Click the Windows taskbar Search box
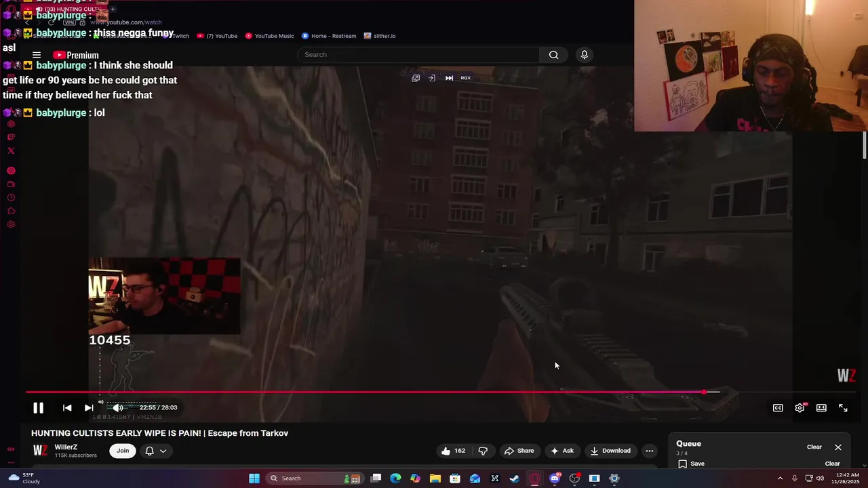The height and width of the screenshot is (488, 868). pyautogui.click(x=315, y=479)
